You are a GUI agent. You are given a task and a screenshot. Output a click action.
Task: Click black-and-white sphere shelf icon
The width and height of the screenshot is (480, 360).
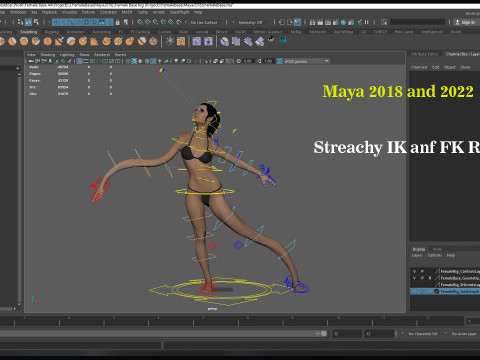click(x=271, y=38)
